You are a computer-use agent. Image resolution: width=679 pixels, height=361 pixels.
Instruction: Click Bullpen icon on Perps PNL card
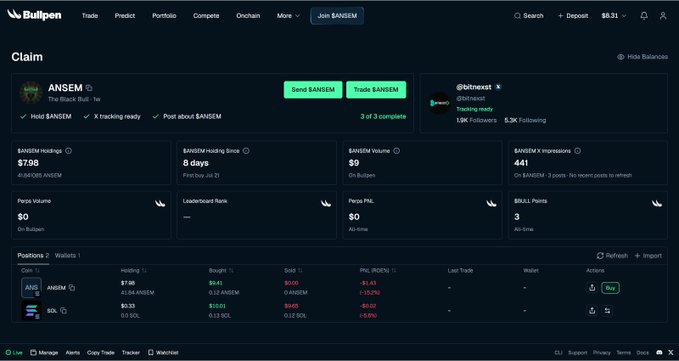pos(491,203)
